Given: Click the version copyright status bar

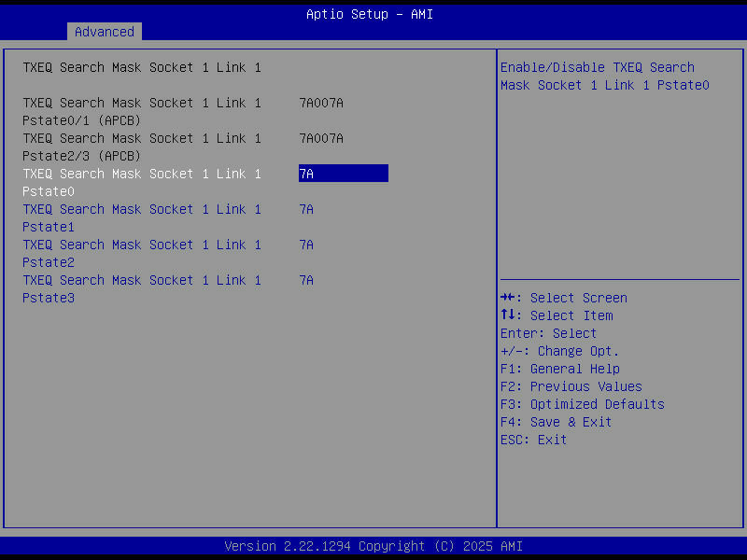Looking at the screenshot, I should coord(373,546).
